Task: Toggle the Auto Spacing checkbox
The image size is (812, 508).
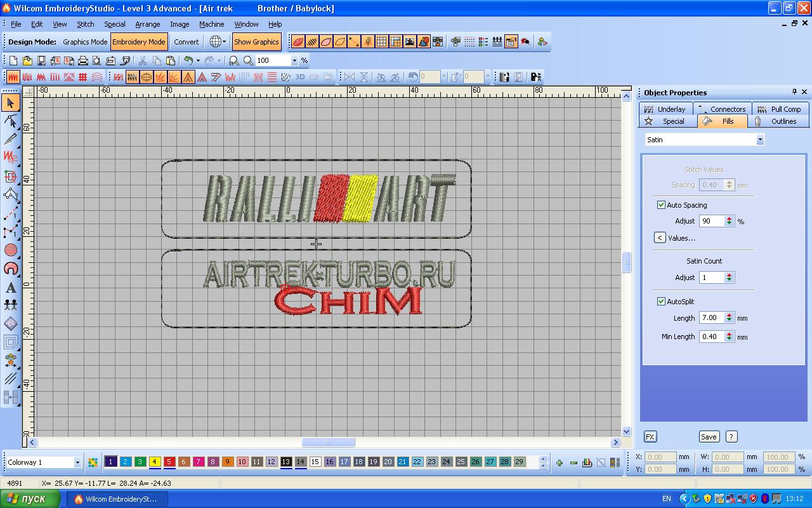Action: click(x=661, y=205)
